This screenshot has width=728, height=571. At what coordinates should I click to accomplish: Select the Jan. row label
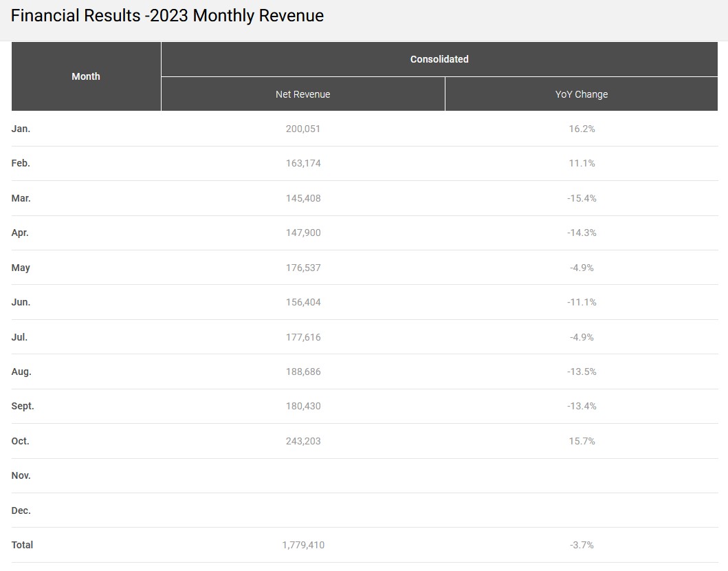click(x=21, y=129)
